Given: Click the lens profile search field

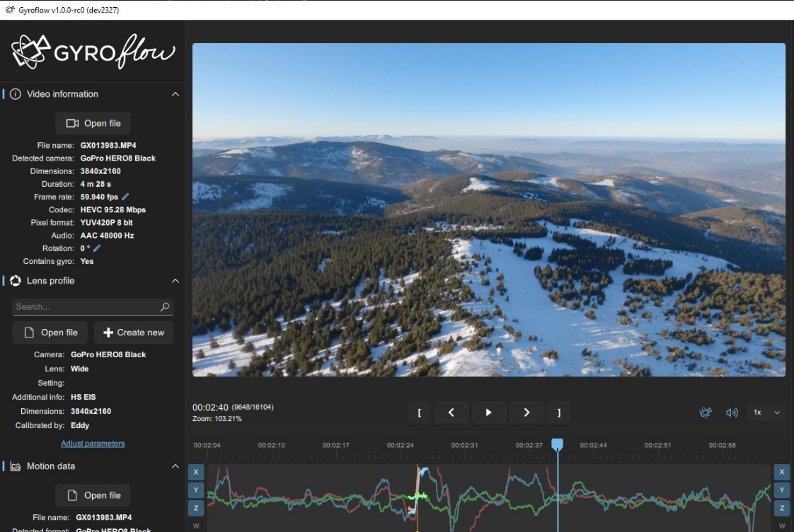Looking at the screenshot, I should (86, 307).
